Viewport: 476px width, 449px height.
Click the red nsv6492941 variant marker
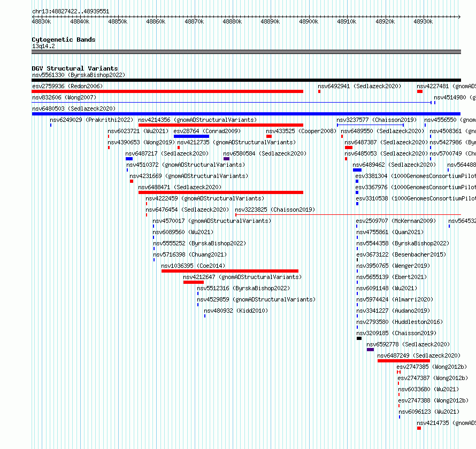(x=319, y=91)
